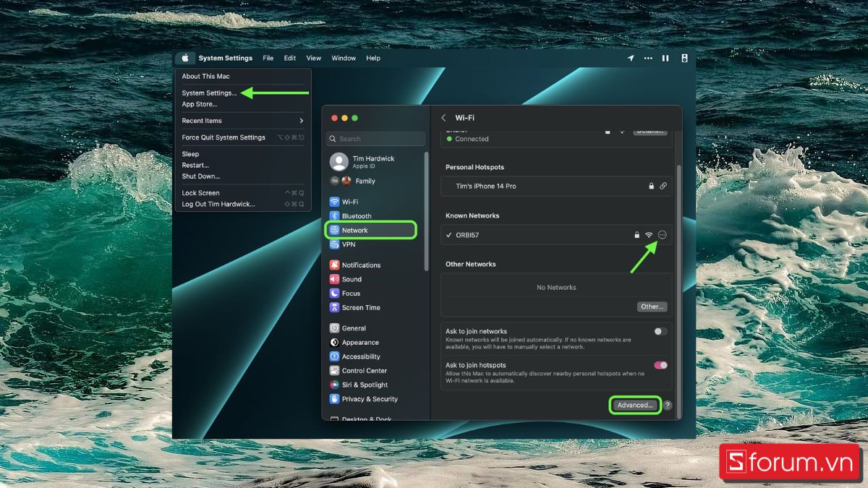Open VPN settings from the sidebar
This screenshot has width=868, height=488.
(x=349, y=244)
